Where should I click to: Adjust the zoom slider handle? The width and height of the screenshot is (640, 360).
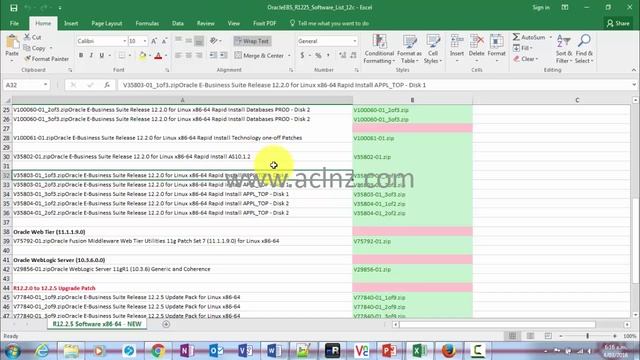588,336
